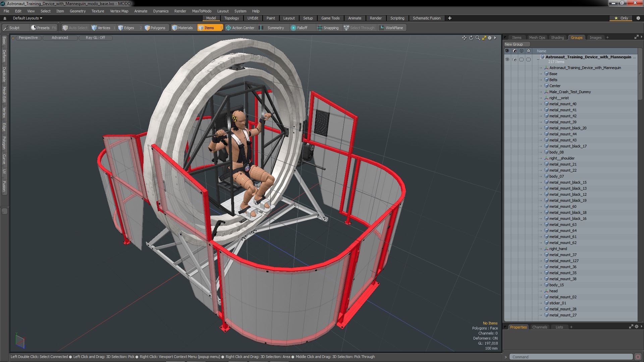Add a new layout tab with plus

[x=449, y=18]
